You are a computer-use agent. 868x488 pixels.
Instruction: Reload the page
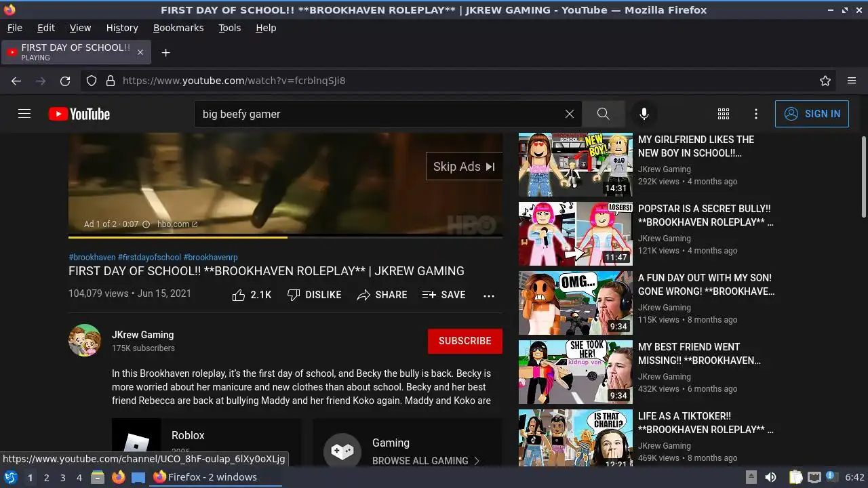click(65, 81)
